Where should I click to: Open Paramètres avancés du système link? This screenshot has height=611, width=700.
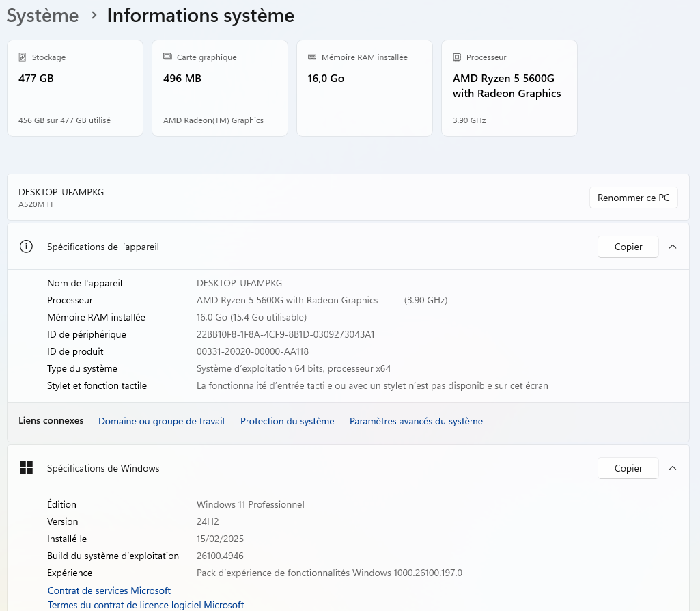416,421
